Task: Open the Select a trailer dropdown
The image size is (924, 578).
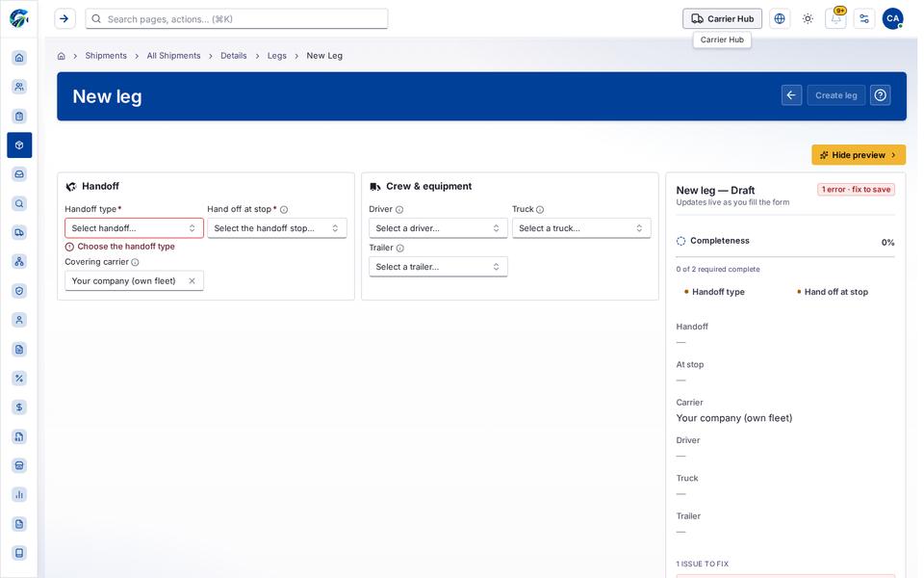Action: 438,267
